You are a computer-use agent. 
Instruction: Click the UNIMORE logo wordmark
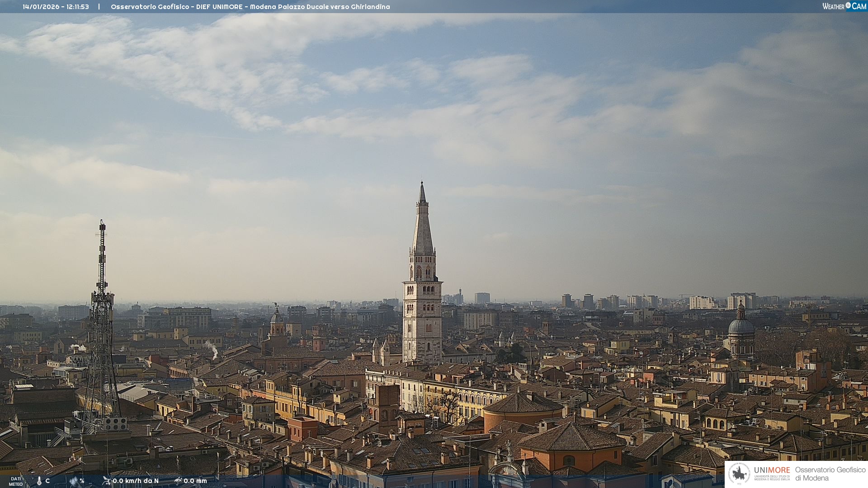pos(772,470)
